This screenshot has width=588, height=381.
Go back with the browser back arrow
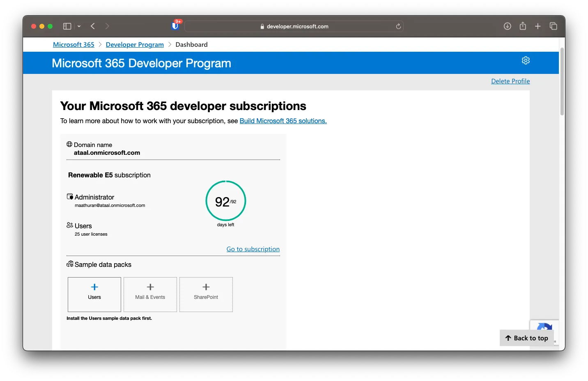point(93,26)
